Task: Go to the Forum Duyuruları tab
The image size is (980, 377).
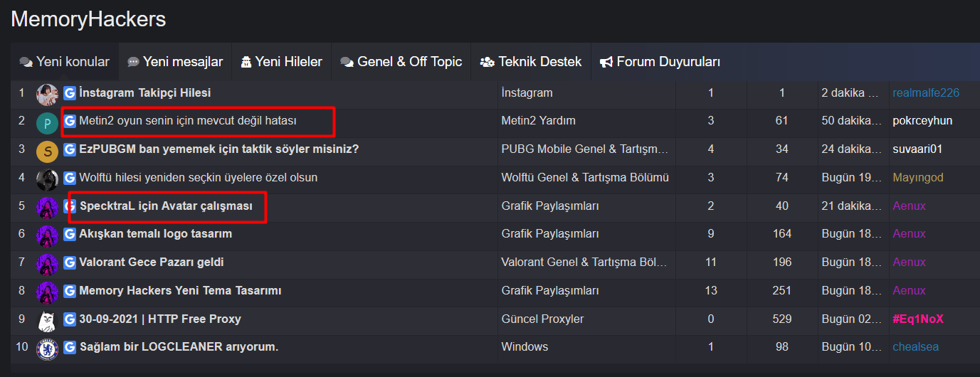Action: [660, 62]
